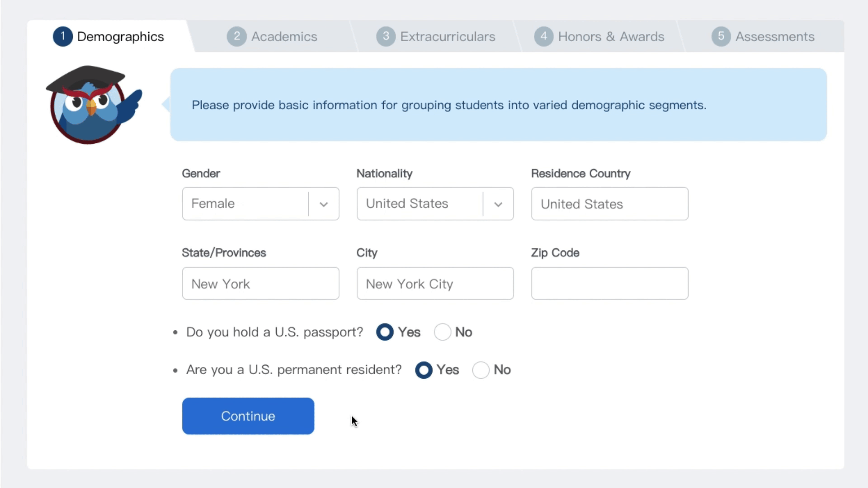Expand the Nationality dropdown arrow
868x488 pixels.
[x=498, y=204]
